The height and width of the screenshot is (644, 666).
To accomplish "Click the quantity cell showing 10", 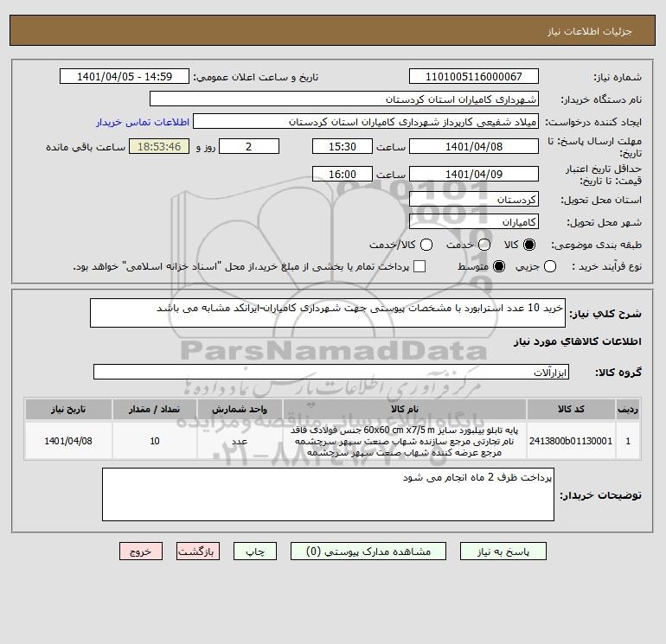I will click(x=155, y=441).
